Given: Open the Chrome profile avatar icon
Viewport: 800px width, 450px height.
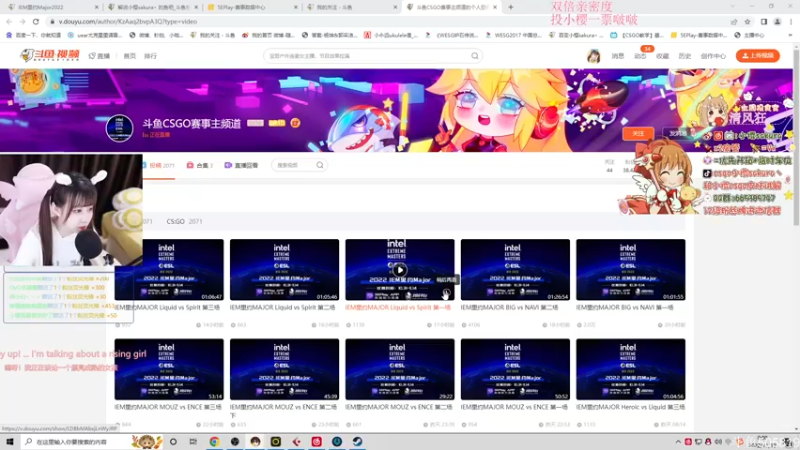Looking at the screenshot, I should (777, 21).
